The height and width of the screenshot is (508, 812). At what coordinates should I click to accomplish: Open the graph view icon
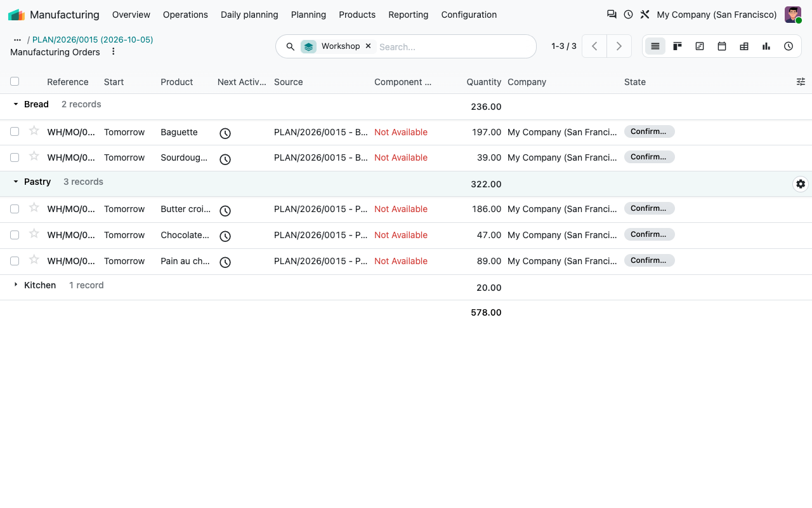[766, 46]
